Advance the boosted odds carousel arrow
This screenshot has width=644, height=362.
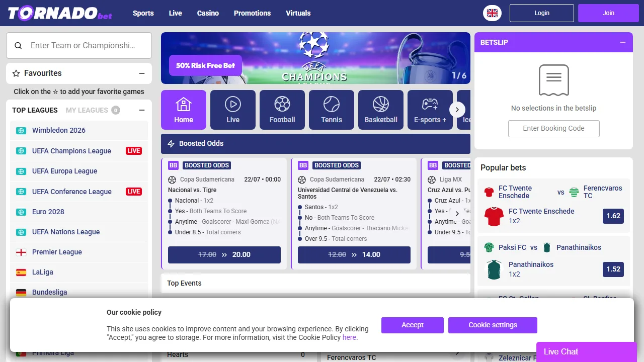click(x=457, y=214)
